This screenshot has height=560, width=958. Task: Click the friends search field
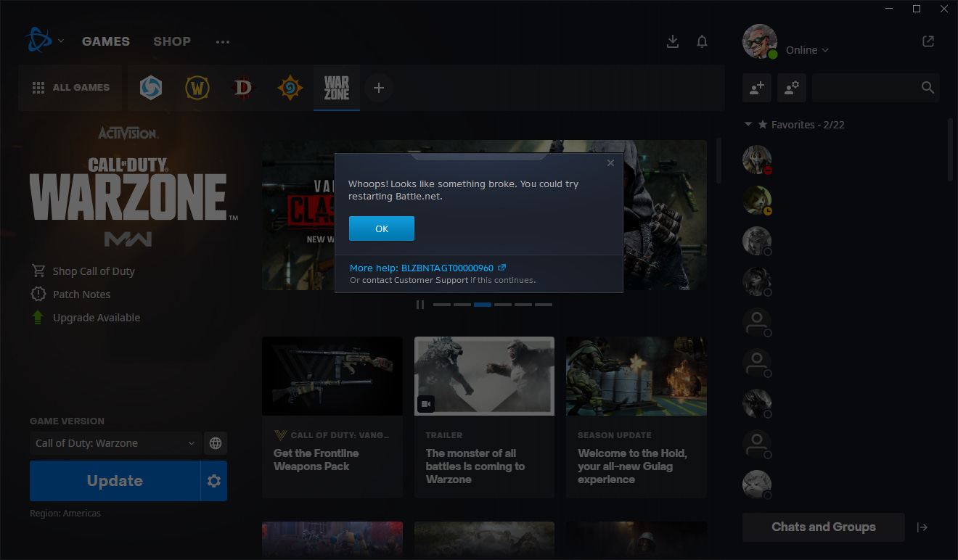point(876,88)
